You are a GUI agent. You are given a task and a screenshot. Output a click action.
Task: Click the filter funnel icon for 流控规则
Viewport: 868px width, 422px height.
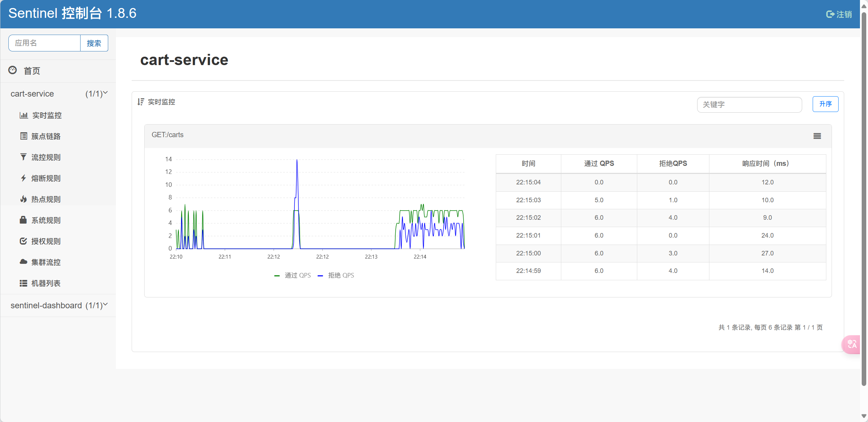coord(23,157)
